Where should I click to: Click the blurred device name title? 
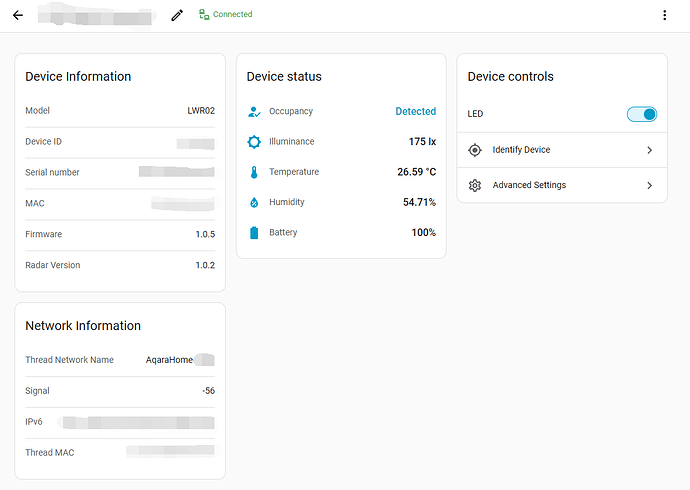coord(96,15)
